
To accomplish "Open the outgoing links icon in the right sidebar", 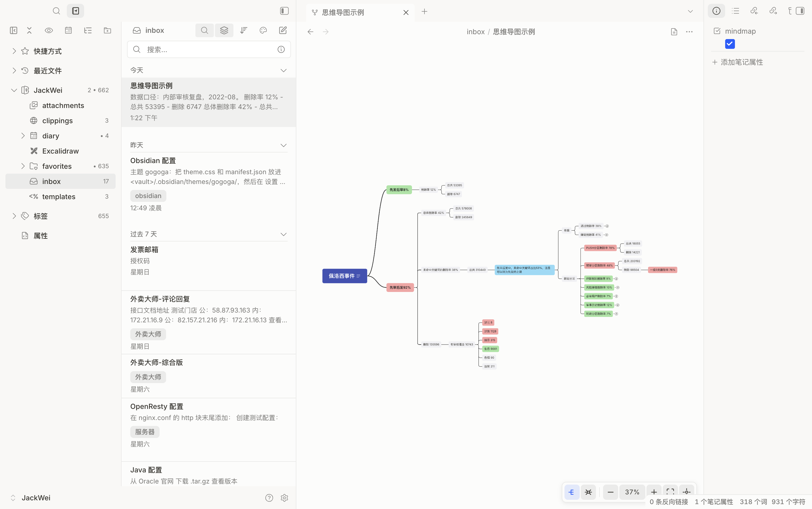I will [x=773, y=11].
